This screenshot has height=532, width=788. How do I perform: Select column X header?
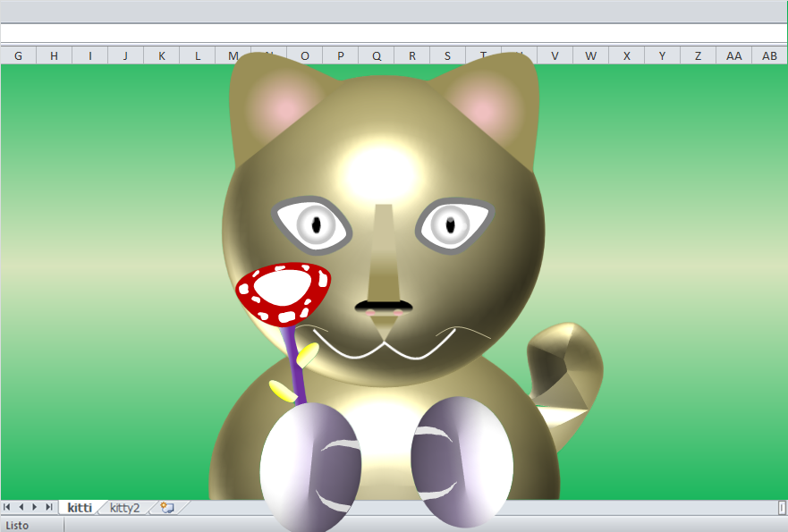coord(627,55)
